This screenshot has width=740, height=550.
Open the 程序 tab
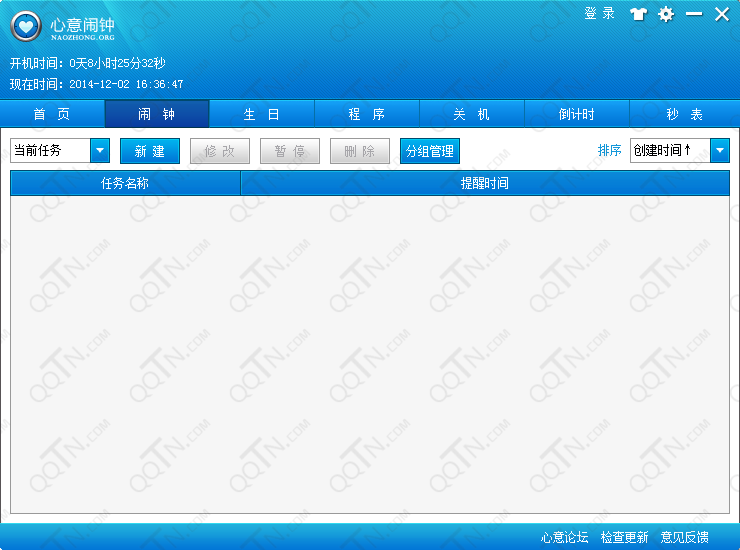(x=367, y=114)
